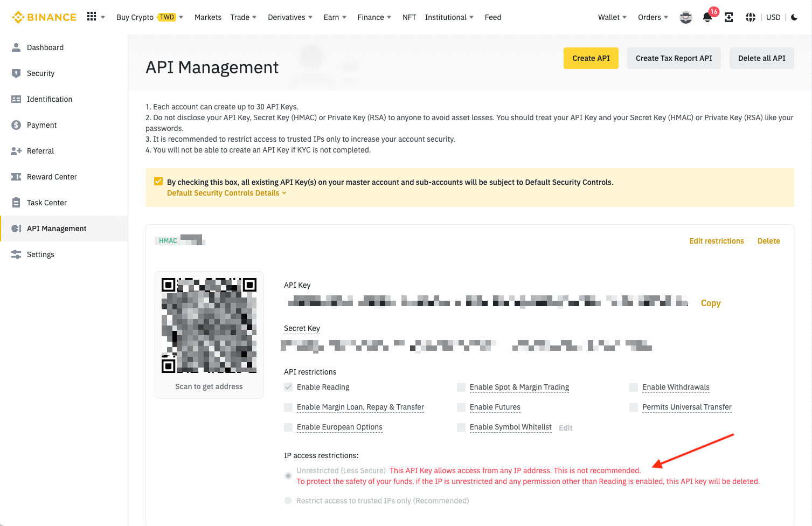Click Create Tax Report API button

coord(674,58)
